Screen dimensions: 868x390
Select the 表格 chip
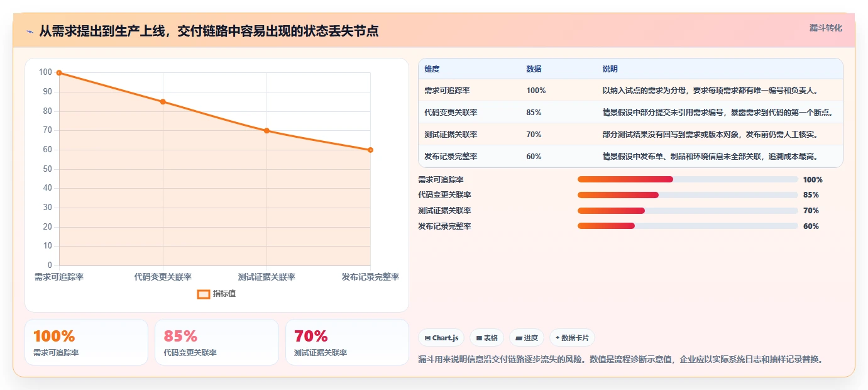click(x=486, y=338)
